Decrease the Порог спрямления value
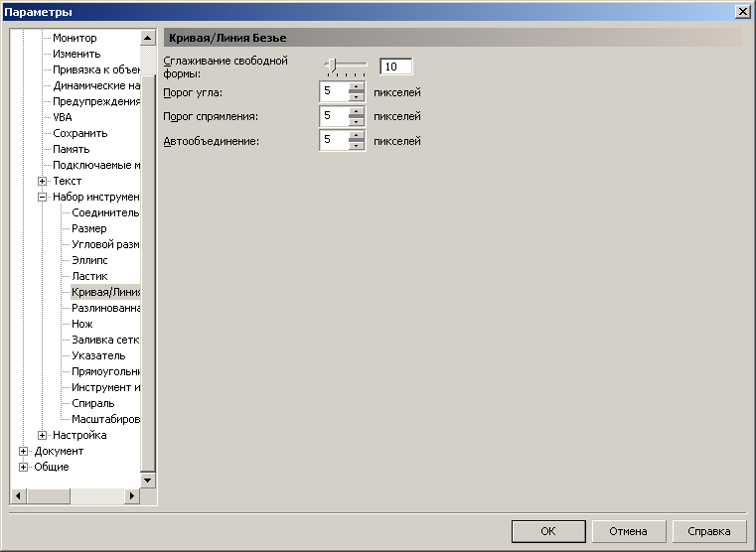 click(357, 121)
